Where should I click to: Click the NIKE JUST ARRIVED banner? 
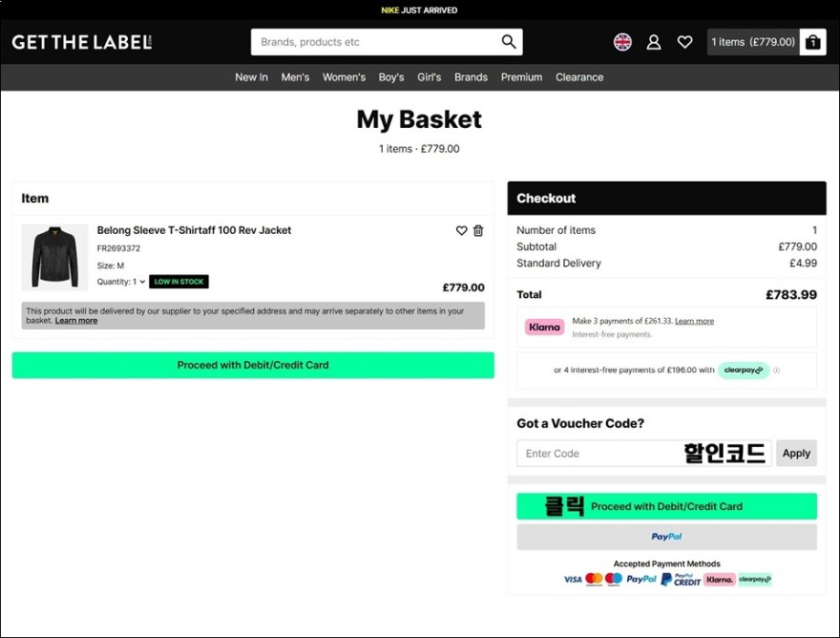419,11
